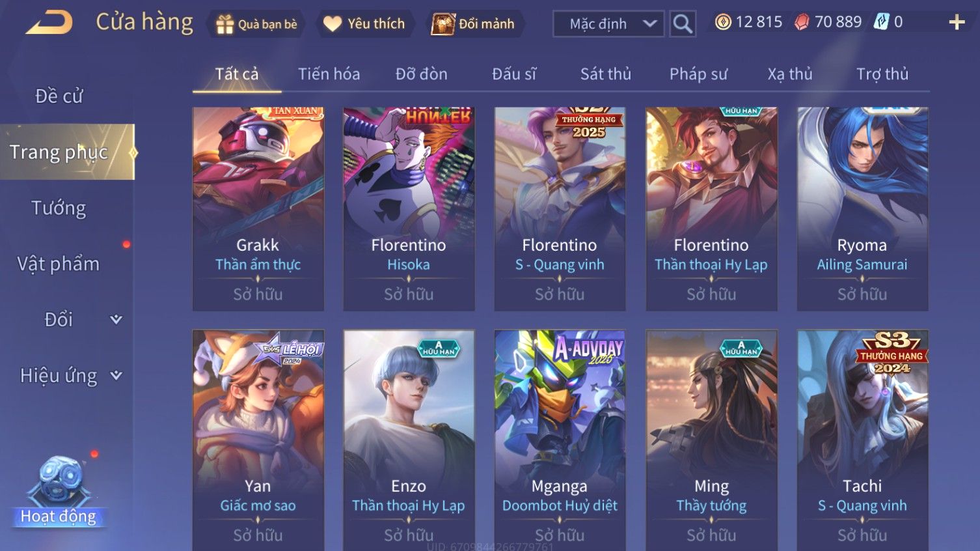Open the Mặc định sort dropdown
Screen dimensions: 980x551
[608, 24]
